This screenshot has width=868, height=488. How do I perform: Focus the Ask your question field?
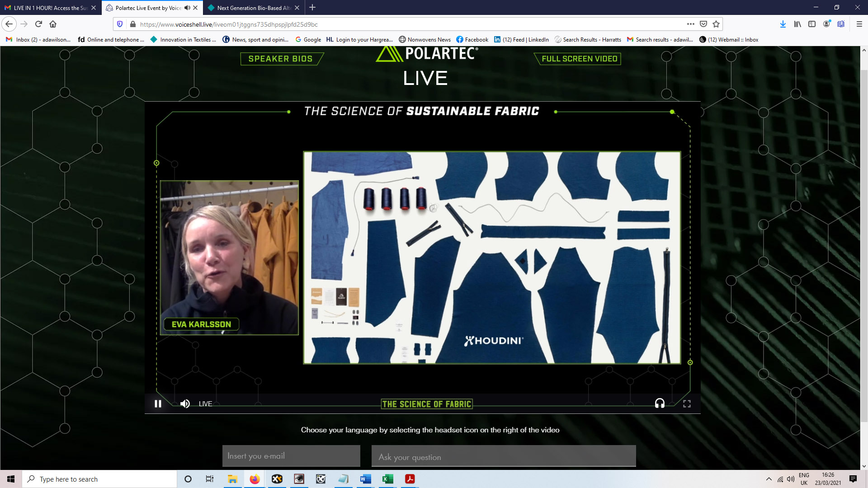tap(504, 456)
